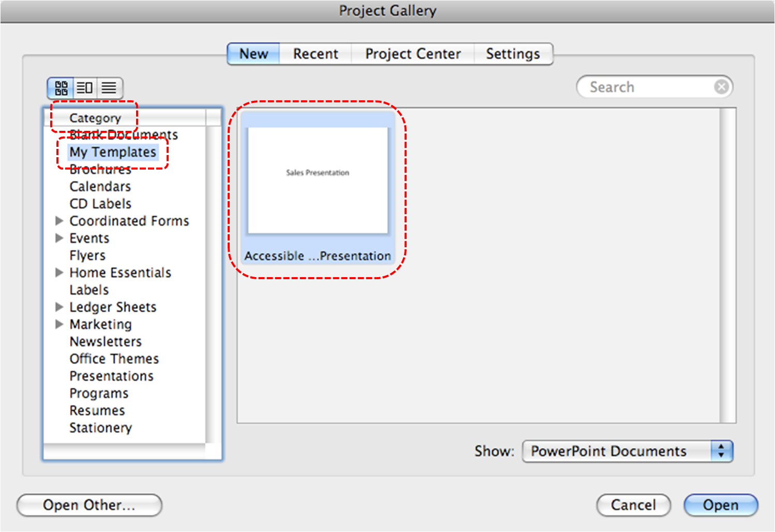Pick the Labels category

pyautogui.click(x=89, y=290)
